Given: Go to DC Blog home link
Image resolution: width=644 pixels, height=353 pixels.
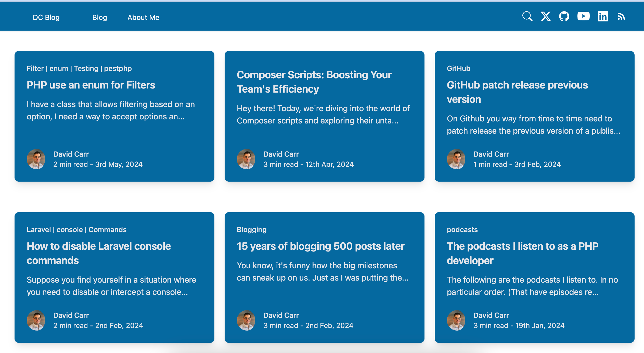Looking at the screenshot, I should click(x=46, y=17).
